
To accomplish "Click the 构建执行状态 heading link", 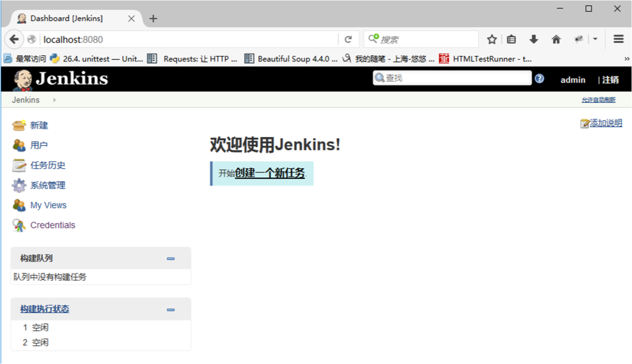I will [44, 309].
